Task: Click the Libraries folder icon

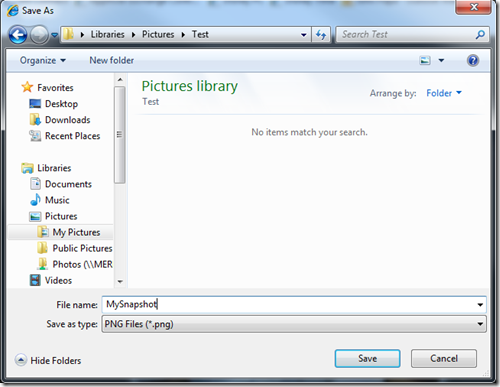Action: (x=27, y=168)
